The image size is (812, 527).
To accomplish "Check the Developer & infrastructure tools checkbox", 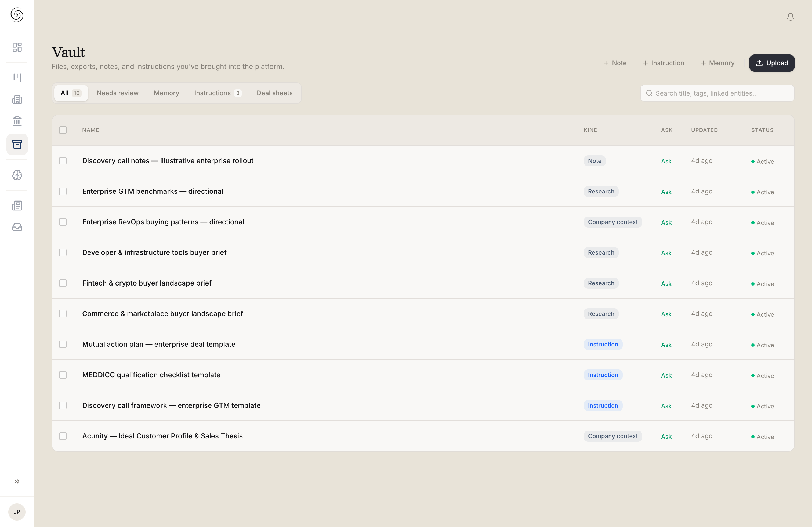I will [63, 252].
